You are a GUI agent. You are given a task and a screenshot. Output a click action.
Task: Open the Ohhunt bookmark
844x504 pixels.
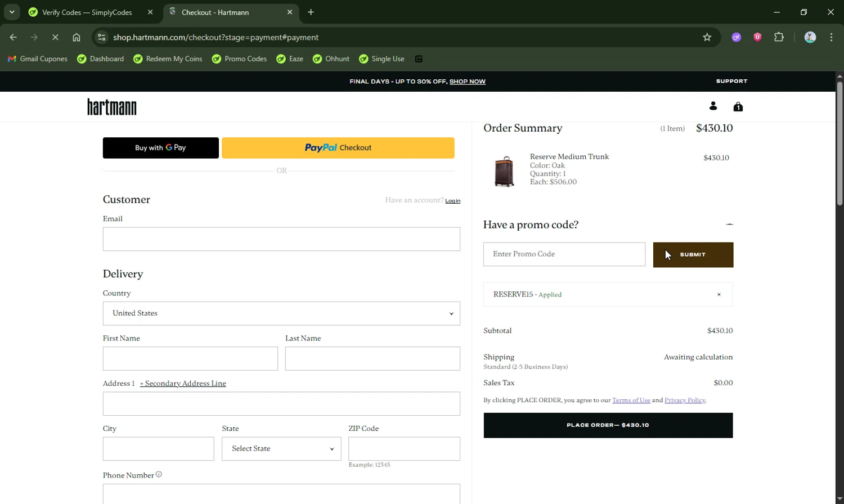[x=331, y=58]
